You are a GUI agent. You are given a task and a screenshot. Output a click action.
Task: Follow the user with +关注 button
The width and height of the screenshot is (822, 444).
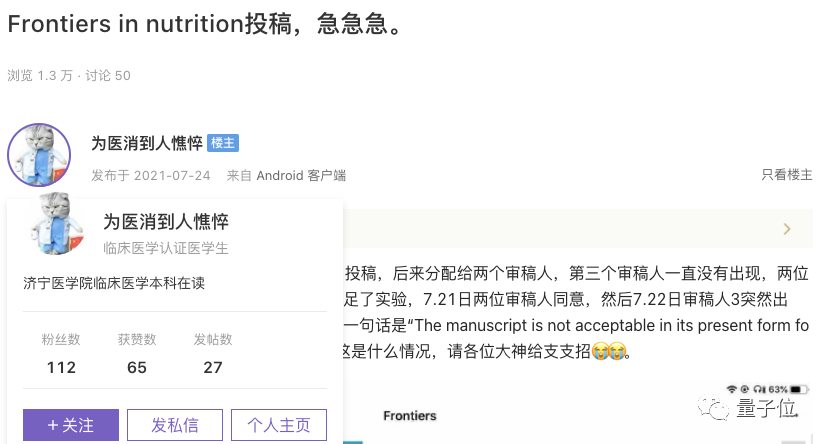click(71, 425)
